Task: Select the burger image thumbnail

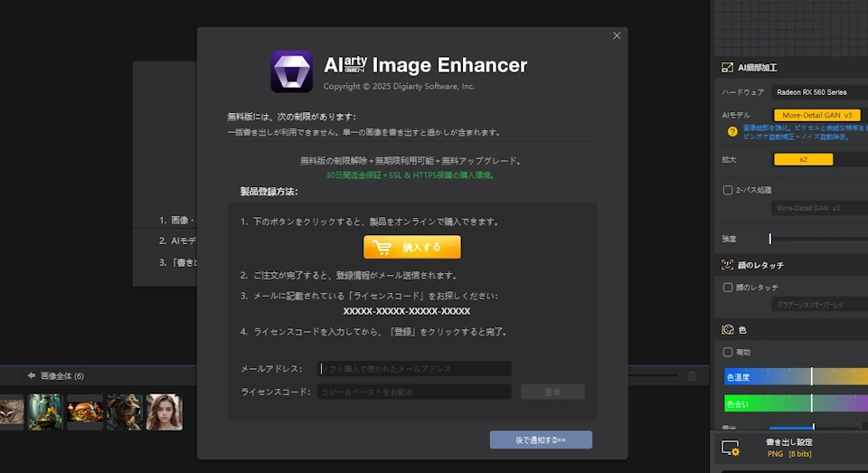Action: [85, 412]
